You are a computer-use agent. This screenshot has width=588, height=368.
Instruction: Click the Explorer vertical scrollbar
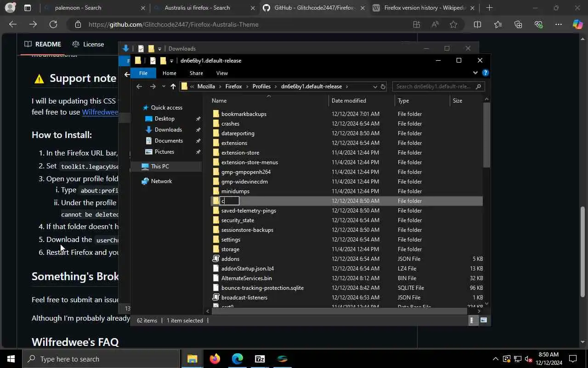click(x=486, y=135)
